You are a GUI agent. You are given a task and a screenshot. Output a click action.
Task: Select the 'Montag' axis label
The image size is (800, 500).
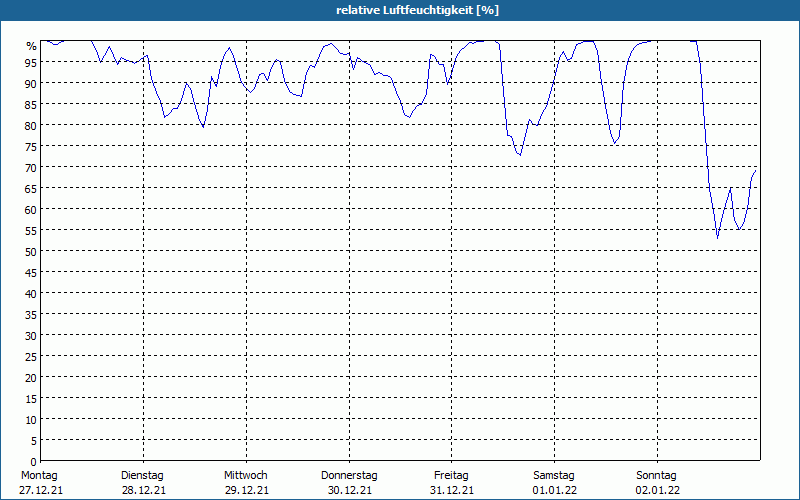(x=39, y=475)
